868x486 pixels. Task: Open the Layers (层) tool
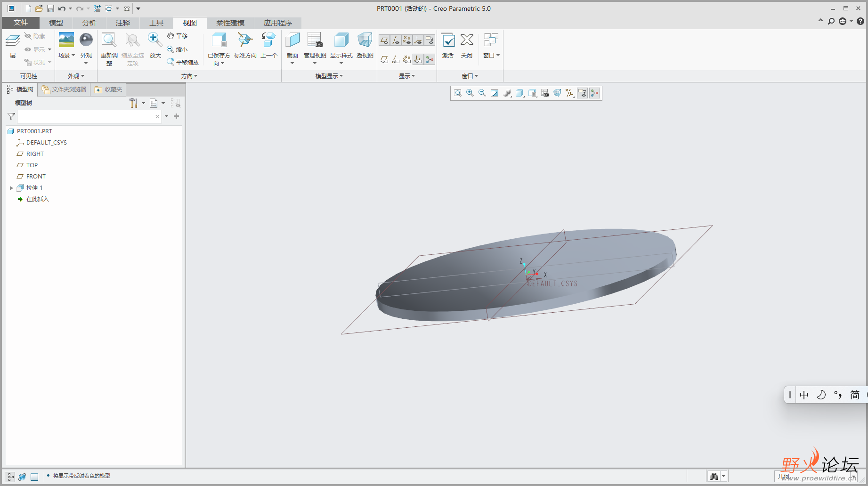[13, 41]
